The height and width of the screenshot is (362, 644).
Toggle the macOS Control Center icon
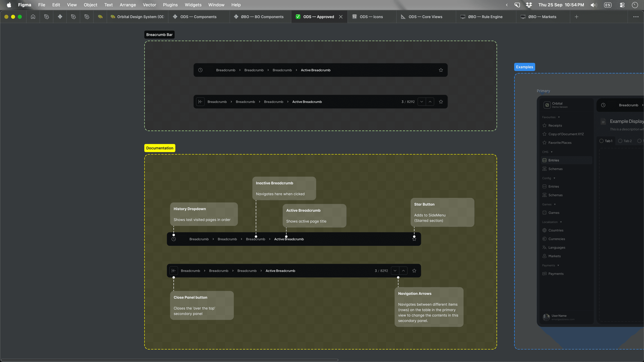[622, 5]
